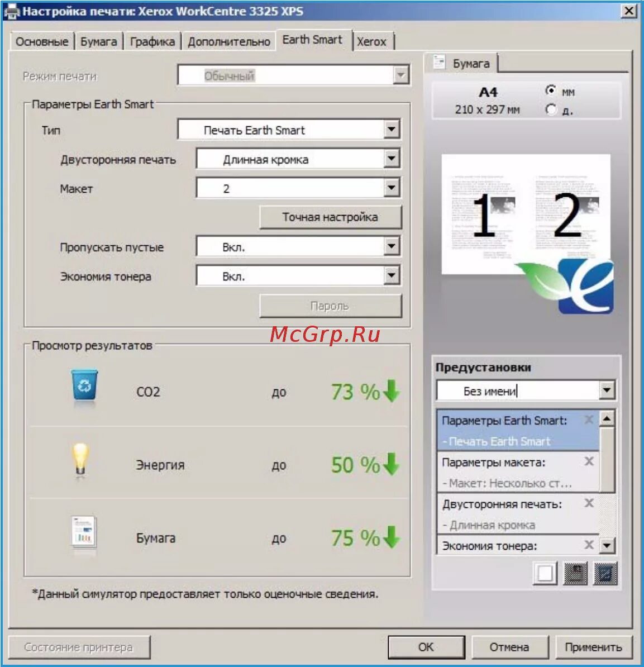
Task: Open the disabled Режим печати dropdown
Action: (x=293, y=75)
